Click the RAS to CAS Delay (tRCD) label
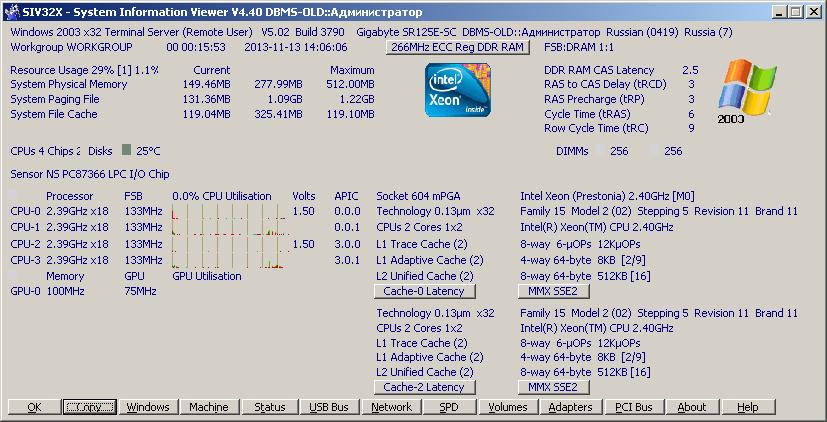 (x=605, y=84)
